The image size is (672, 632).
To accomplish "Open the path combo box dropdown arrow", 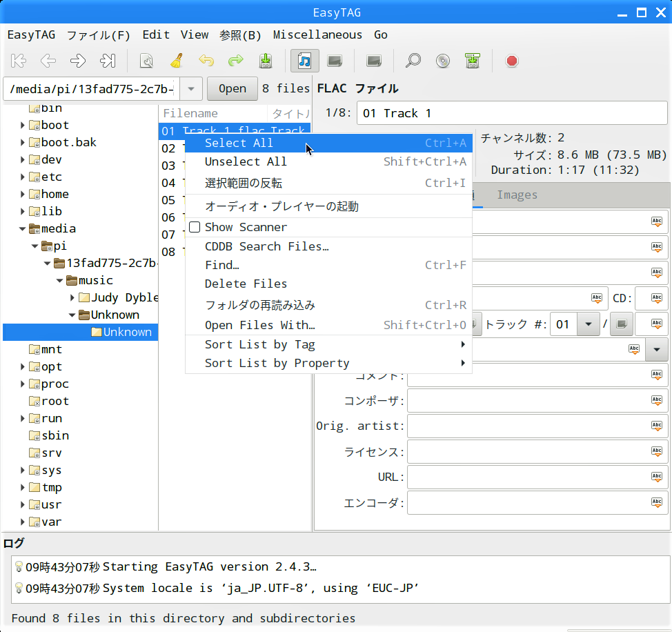I will tap(190, 89).
